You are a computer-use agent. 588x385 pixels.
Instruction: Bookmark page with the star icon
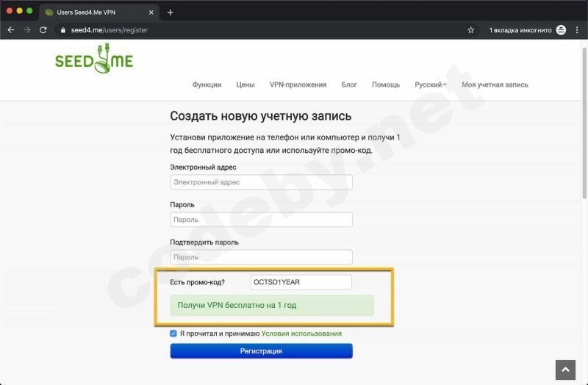(470, 30)
